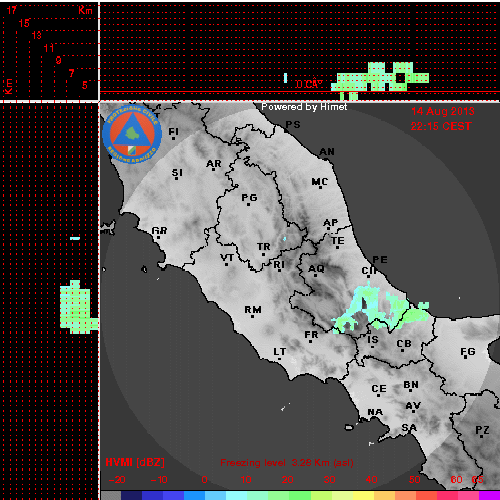Viewport: 500px width, 500px height.
Task: Select the '40' dBZ scale value
Action: 372,480
